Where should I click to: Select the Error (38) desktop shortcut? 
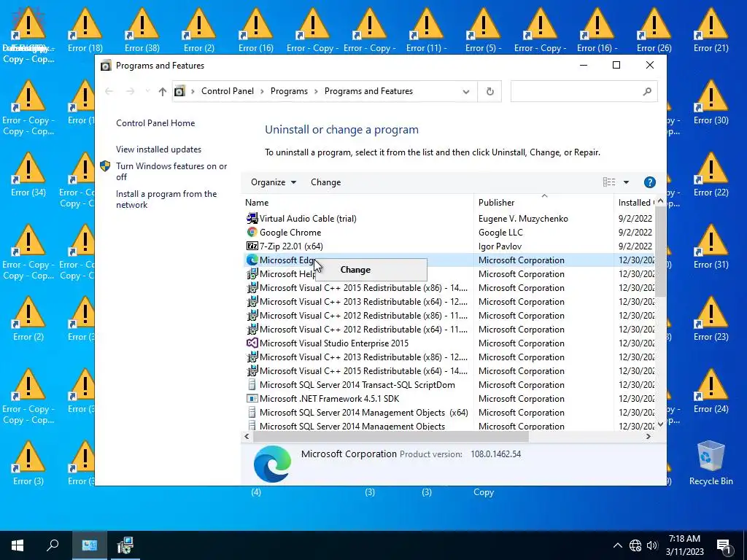pyautogui.click(x=142, y=30)
